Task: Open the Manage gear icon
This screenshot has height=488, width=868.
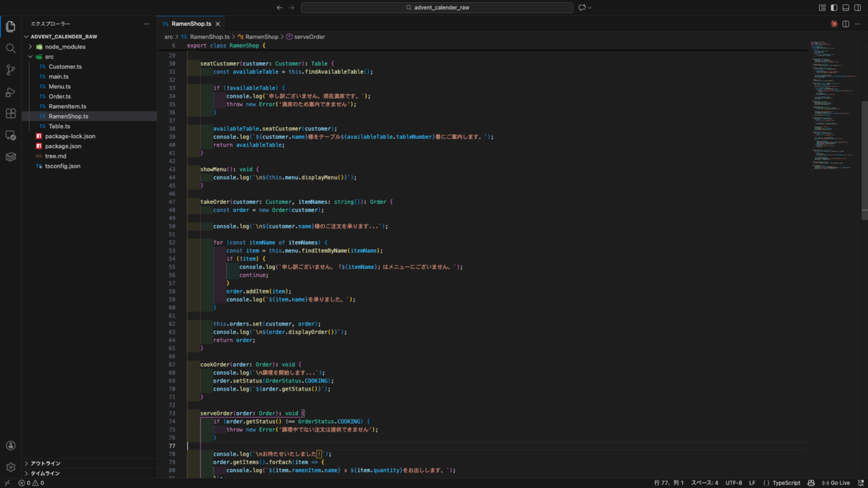Action: 10,468
